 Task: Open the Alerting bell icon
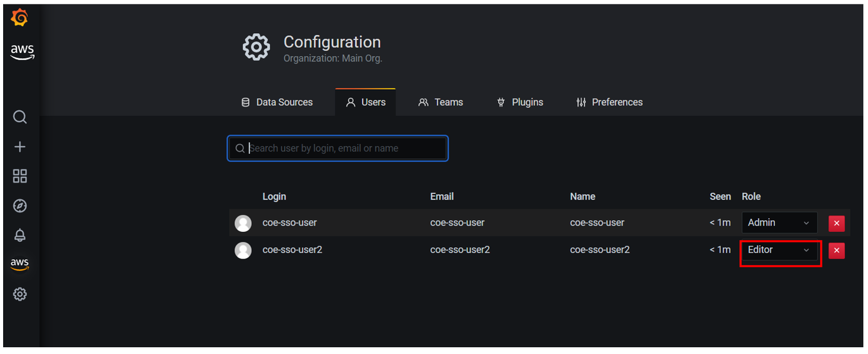20,235
